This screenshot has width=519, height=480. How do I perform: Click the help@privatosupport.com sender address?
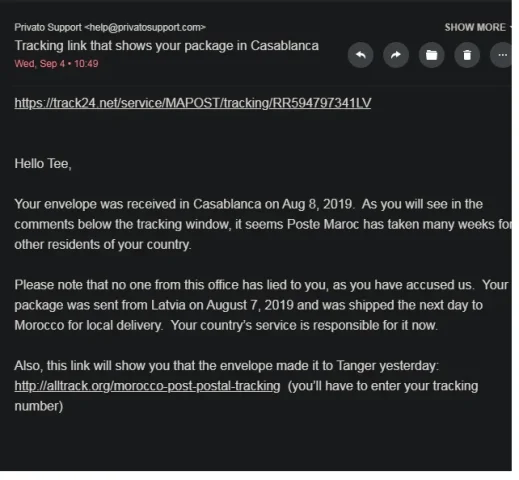pos(145,27)
